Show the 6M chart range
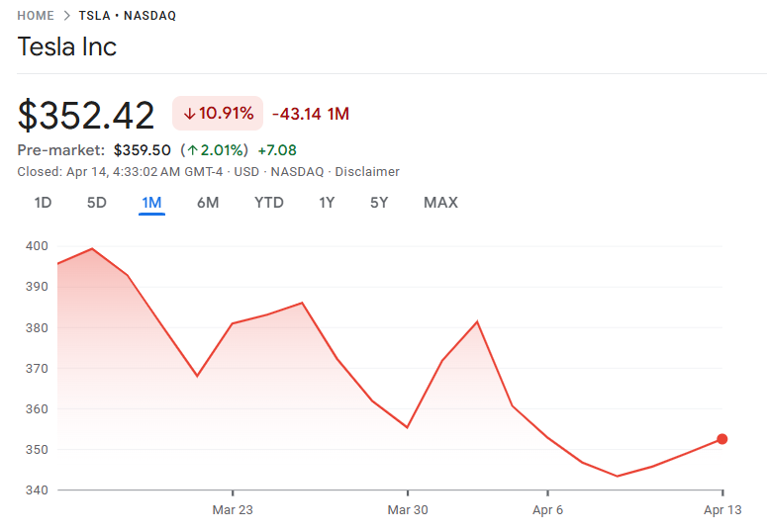This screenshot has height=532, width=767. [x=208, y=203]
